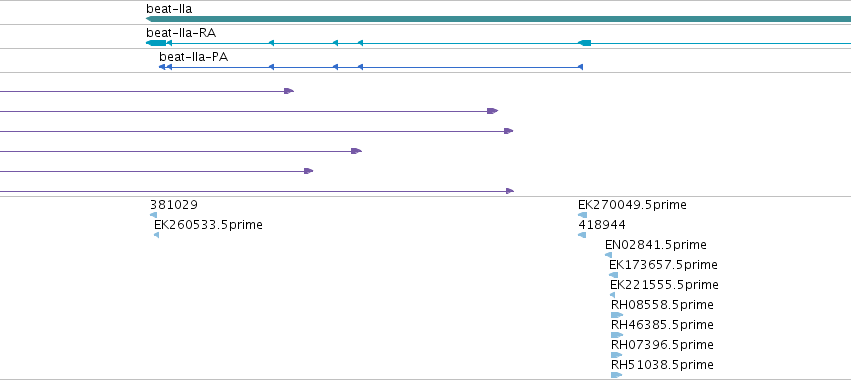This screenshot has width=851, height=380.
Task: Click the RH46385.5prime arrow glyph
Action: 617,335
